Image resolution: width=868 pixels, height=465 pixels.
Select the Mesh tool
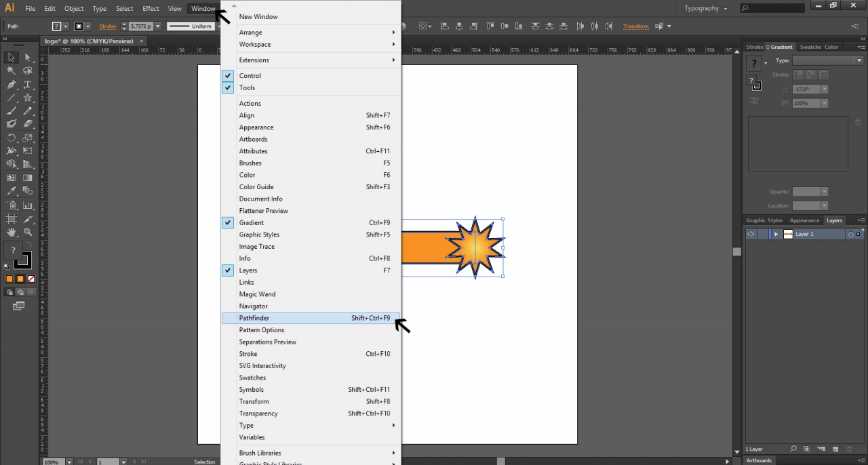pyautogui.click(x=12, y=178)
